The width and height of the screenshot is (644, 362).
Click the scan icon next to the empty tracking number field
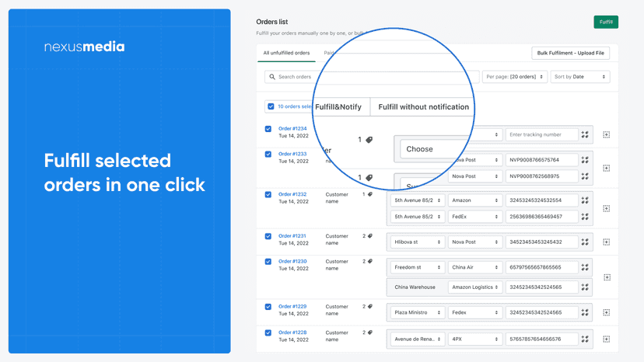(585, 134)
